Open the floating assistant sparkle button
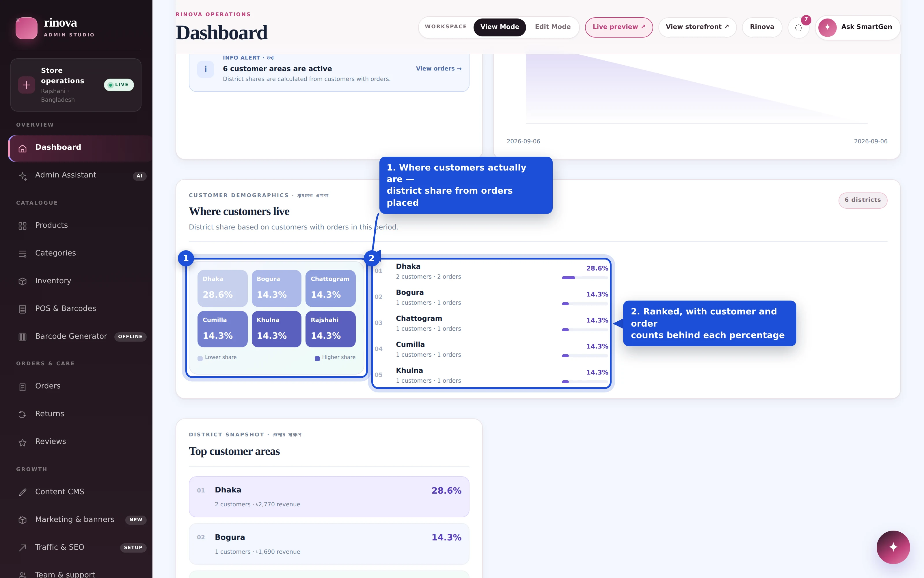This screenshot has width=924, height=578. click(x=893, y=547)
